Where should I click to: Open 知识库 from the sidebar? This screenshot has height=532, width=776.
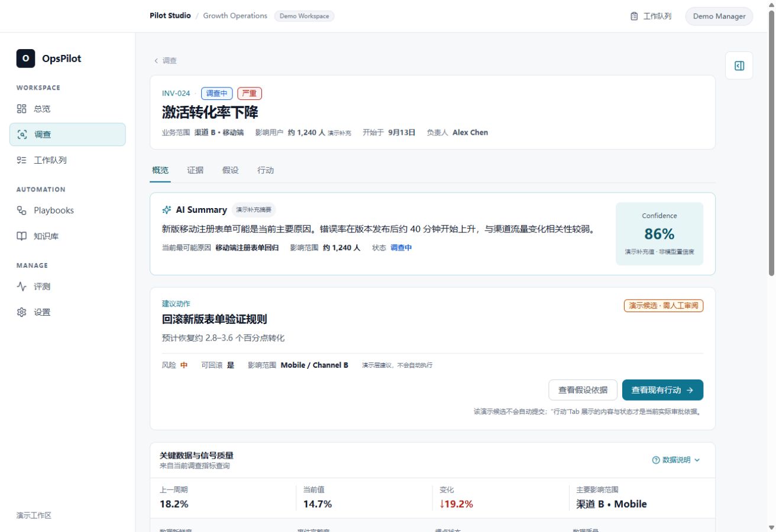(x=67, y=236)
